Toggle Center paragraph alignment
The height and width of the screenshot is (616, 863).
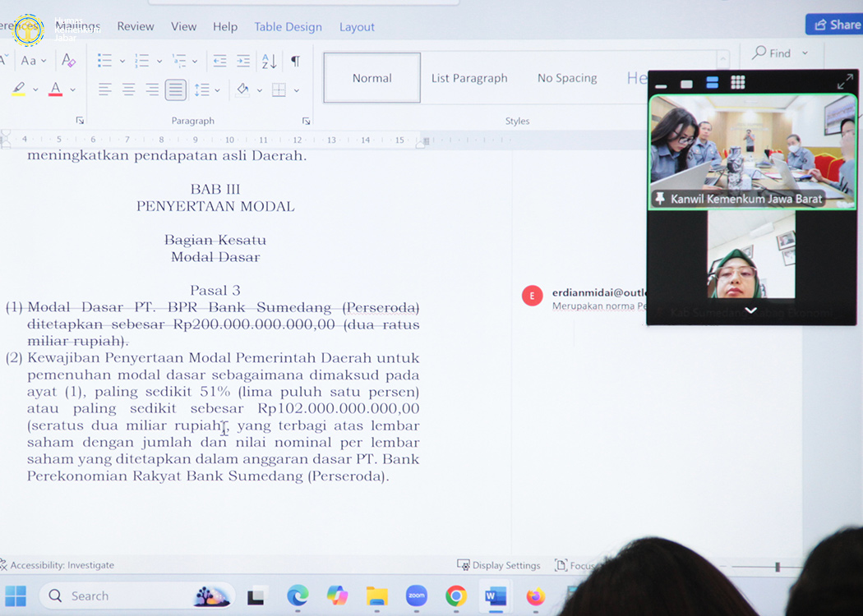point(129,90)
